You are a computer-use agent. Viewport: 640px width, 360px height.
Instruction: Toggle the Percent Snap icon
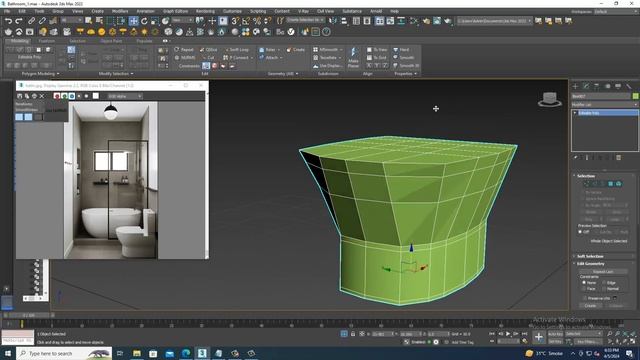coord(257,21)
